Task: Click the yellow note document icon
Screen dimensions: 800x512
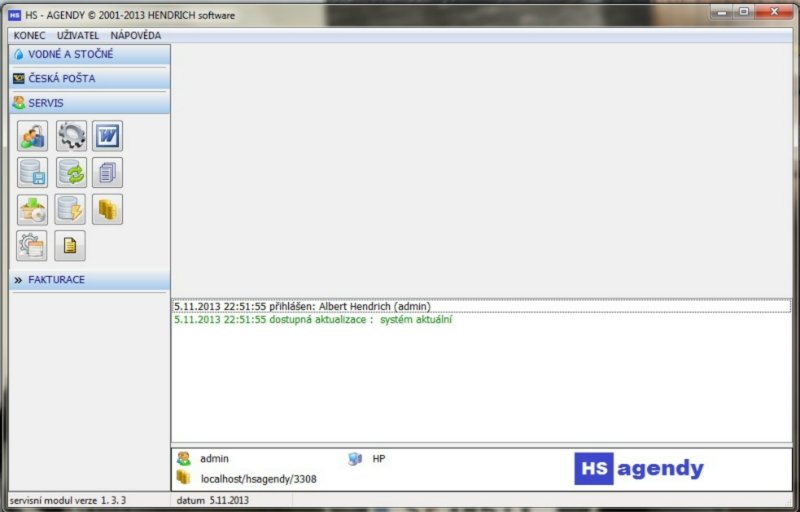Action: (x=70, y=246)
